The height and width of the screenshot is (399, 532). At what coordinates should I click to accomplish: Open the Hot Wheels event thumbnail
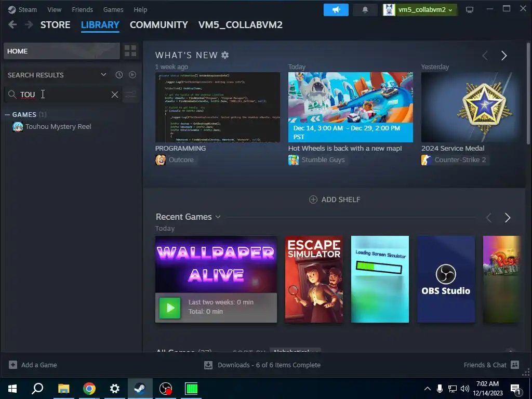351,107
